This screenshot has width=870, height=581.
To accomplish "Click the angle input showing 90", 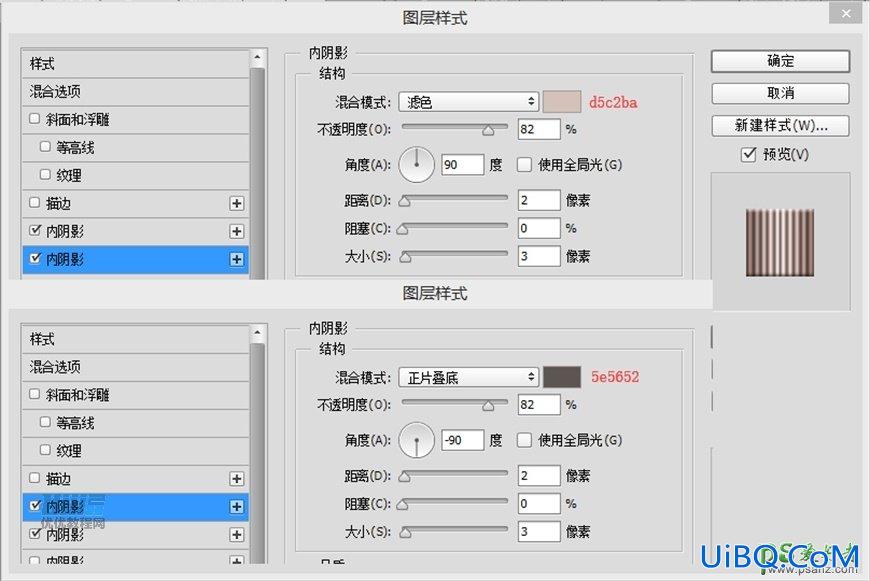I will pos(462,165).
